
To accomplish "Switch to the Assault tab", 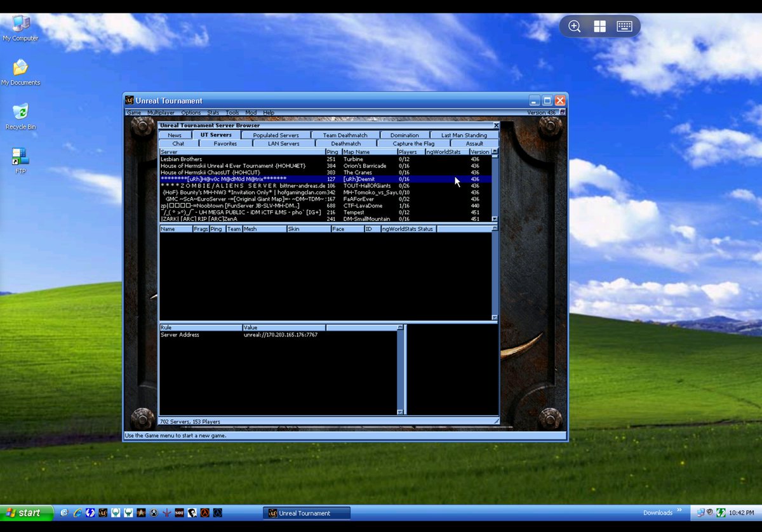I will tap(474, 143).
